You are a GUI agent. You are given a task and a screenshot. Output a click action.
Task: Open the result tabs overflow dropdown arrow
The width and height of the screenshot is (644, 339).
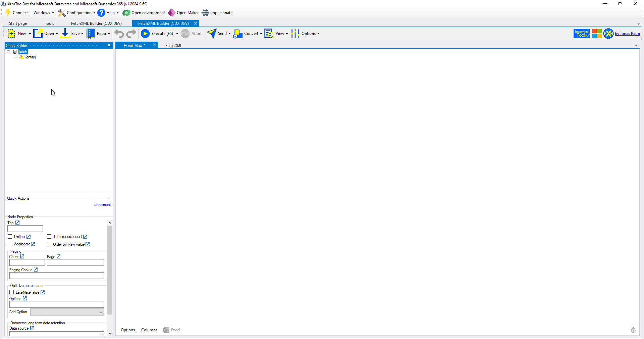click(x=636, y=46)
